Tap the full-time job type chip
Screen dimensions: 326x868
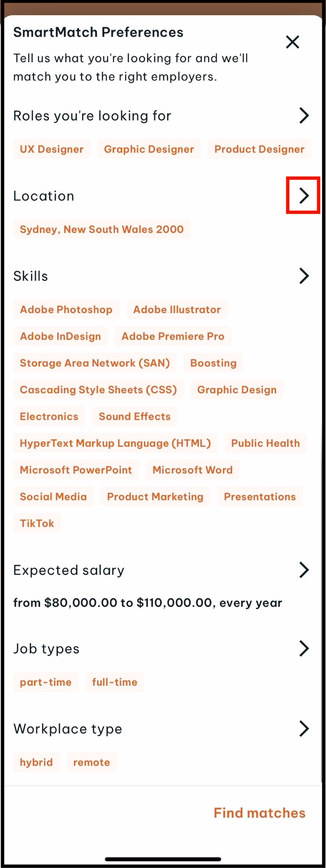pyautogui.click(x=115, y=682)
